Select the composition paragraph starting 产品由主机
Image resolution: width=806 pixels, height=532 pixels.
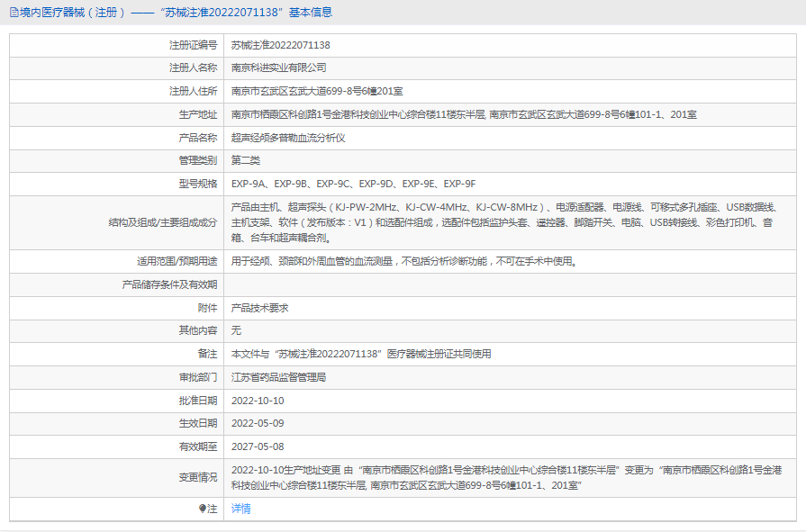click(506, 222)
